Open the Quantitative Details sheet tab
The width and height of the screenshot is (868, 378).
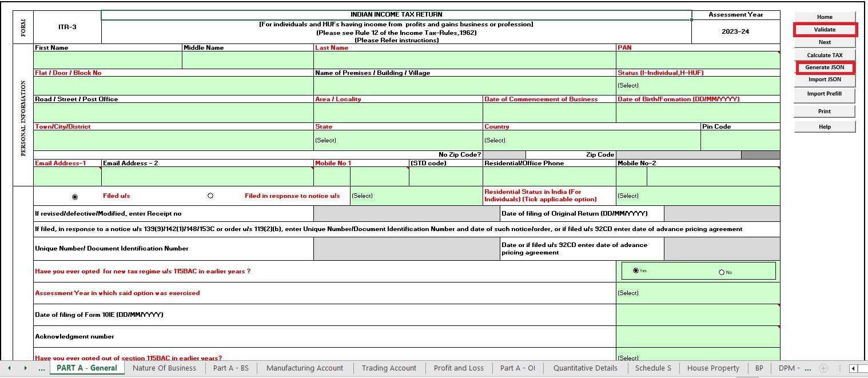[586, 368]
